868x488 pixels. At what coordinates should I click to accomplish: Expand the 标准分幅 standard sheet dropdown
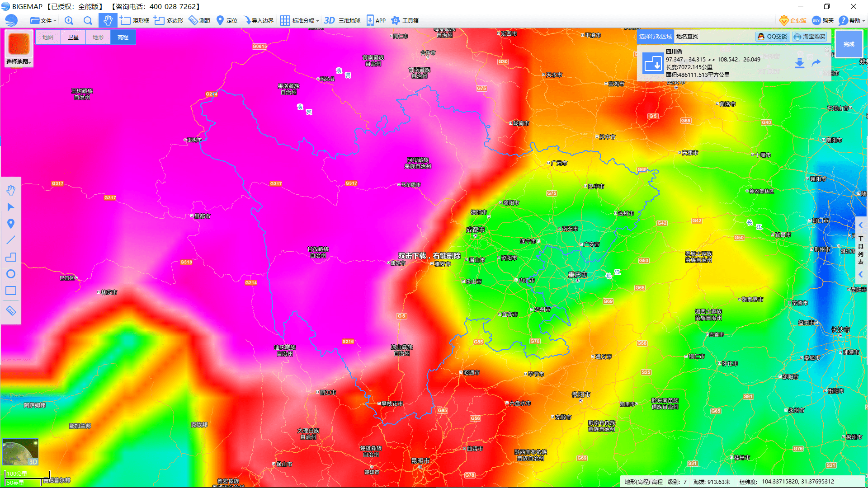pyautogui.click(x=299, y=20)
